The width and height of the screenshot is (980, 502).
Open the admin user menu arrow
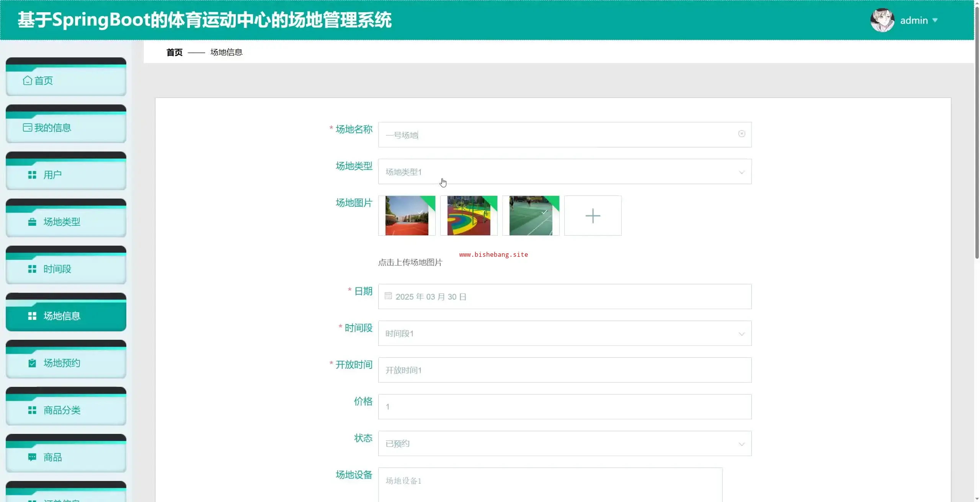[935, 20]
